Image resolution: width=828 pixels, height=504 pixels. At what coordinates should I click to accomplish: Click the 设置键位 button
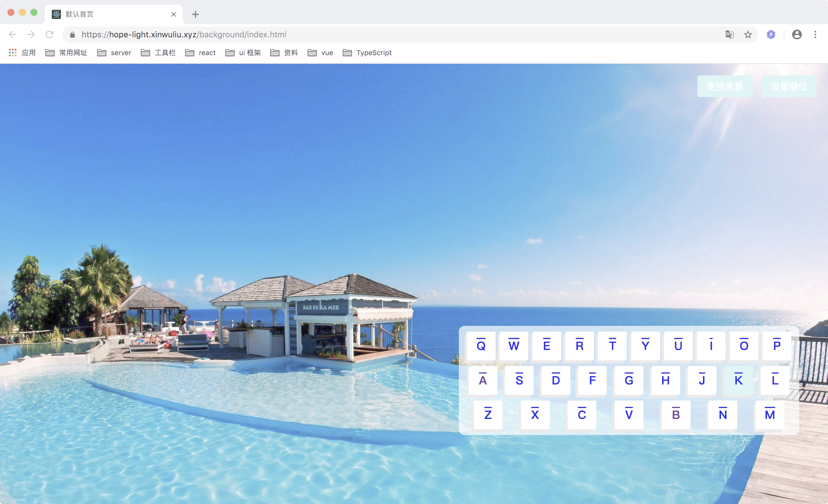click(788, 86)
